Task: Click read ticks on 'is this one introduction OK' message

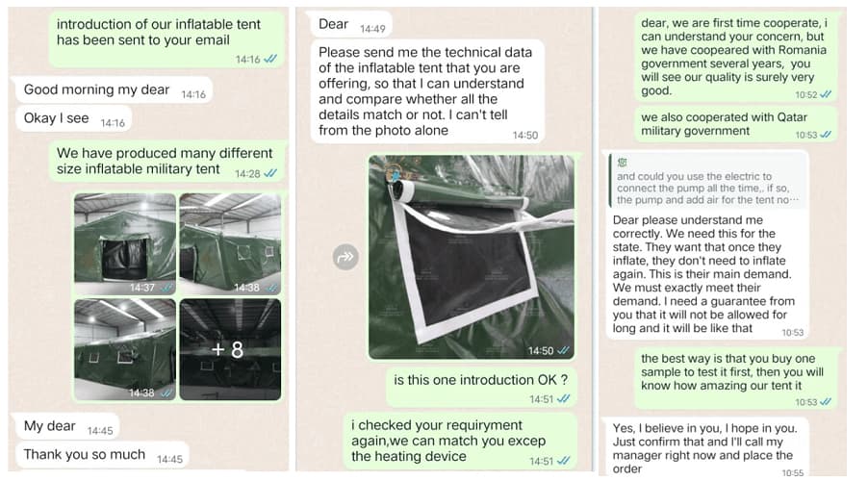Action: (x=563, y=399)
